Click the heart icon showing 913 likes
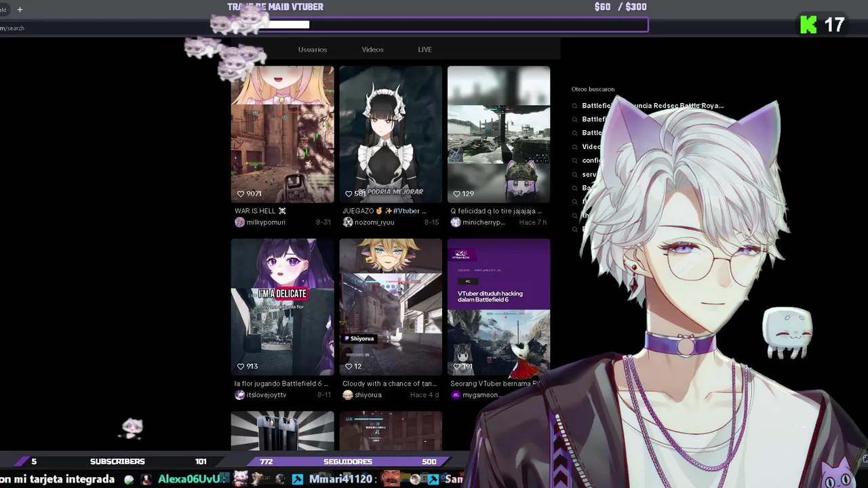Screen dimensions: 868x488 point(240,366)
